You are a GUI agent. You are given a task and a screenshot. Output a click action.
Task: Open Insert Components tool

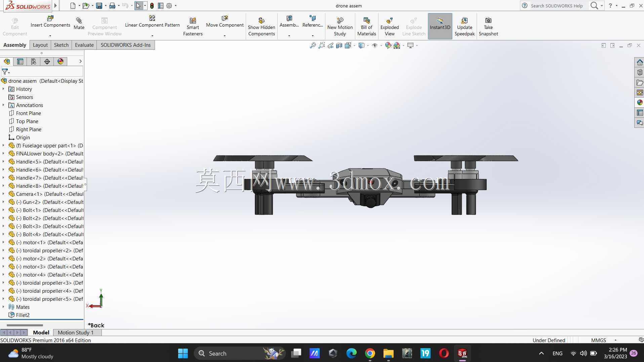[x=50, y=22]
